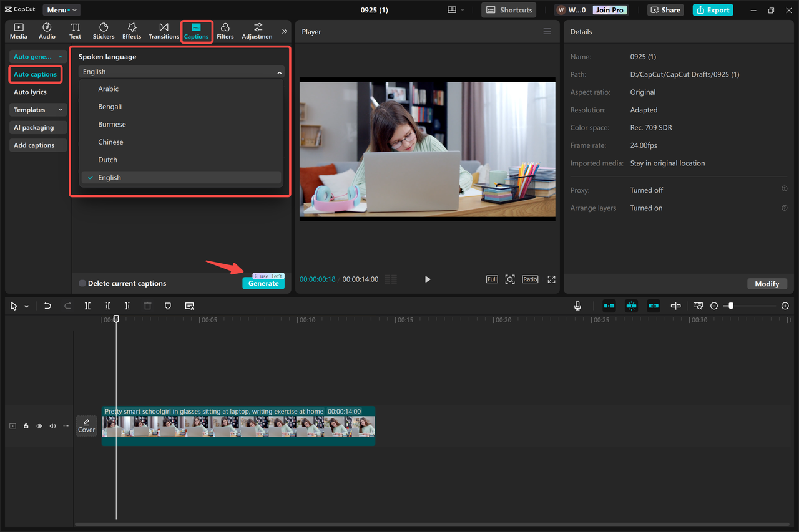Open the voiceover microphone tool

577,306
